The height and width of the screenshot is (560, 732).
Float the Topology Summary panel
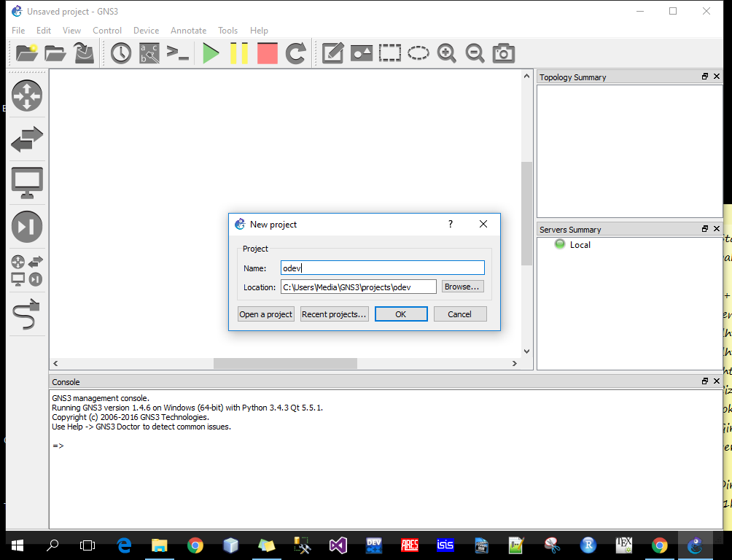pos(704,77)
